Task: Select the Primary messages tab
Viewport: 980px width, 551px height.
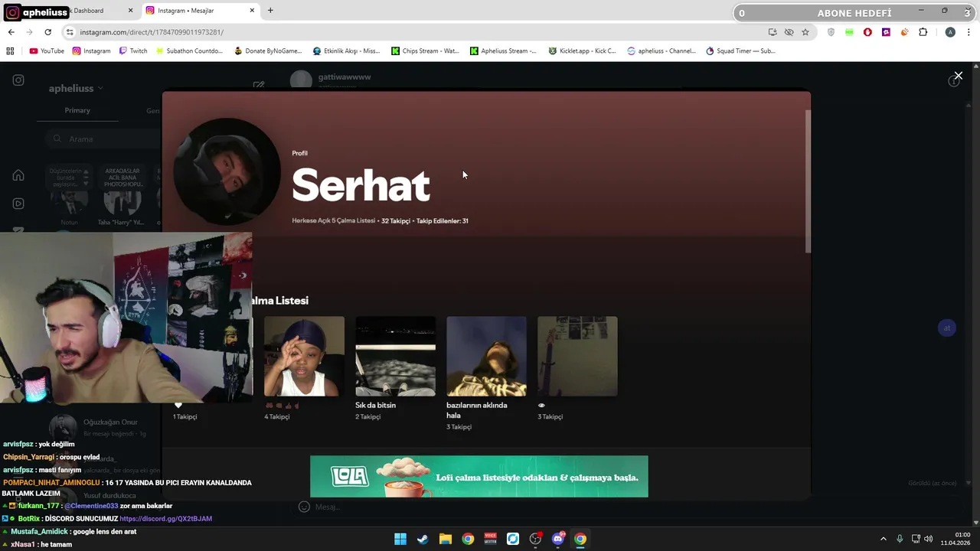Action: tap(77, 110)
